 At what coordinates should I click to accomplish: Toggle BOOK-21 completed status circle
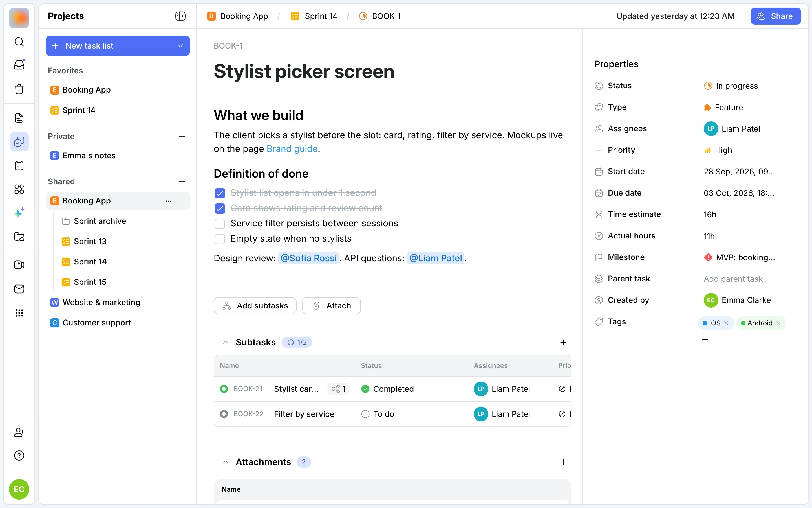224,389
